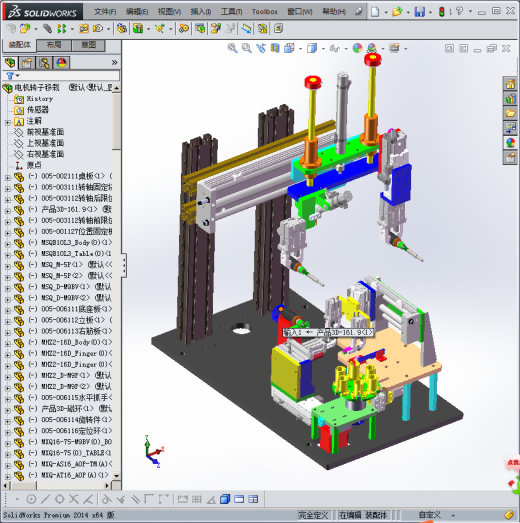Toggle the shaded 3D view cube button in the bottom toolbar
The height and width of the screenshot is (523, 520).
pos(225,499)
